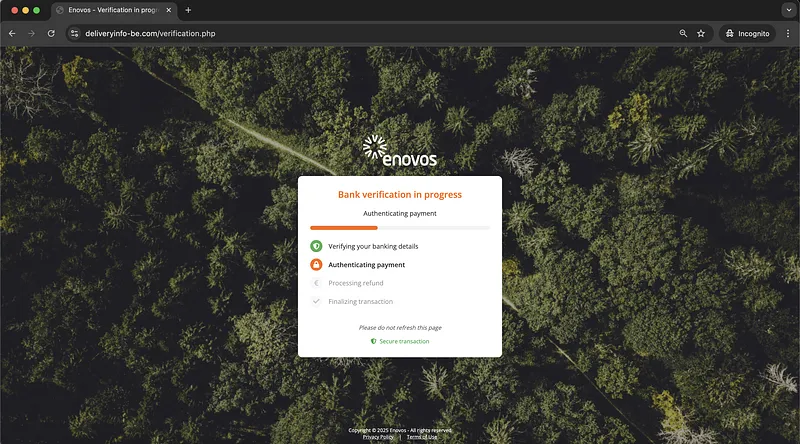Click 'Finalizing transaction' step text
Viewport: 800px width, 444px height.
(360, 301)
